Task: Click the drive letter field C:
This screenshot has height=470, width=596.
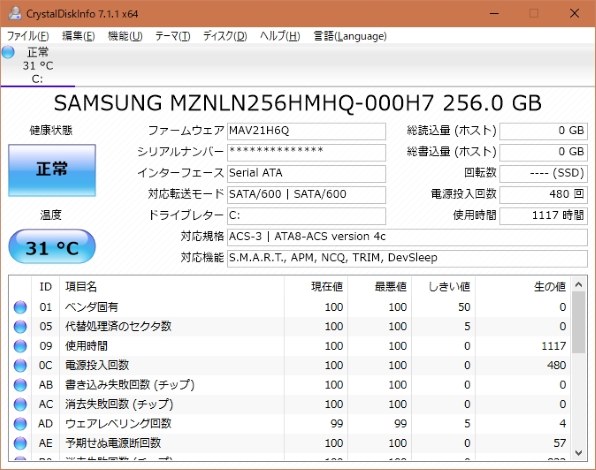Action: (x=306, y=216)
